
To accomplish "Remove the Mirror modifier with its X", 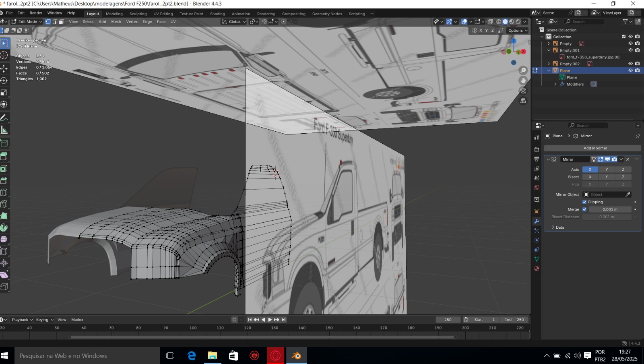I will click(628, 159).
